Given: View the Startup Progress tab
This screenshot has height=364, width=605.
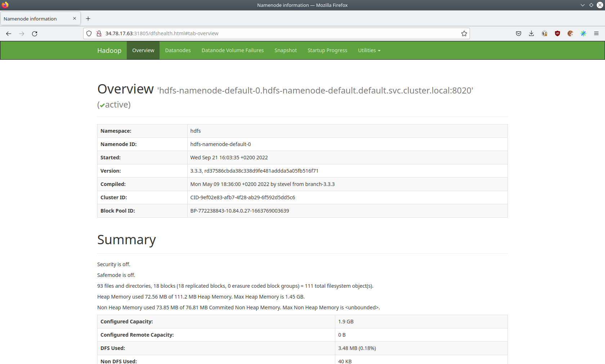Looking at the screenshot, I should [x=327, y=50].
